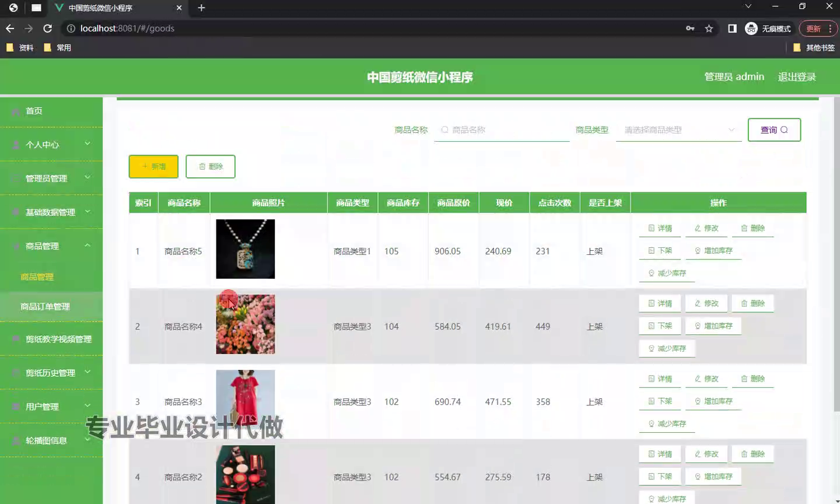Image resolution: width=840 pixels, height=504 pixels.
Task: Click 减少库存 for 商品名称5
Action: (x=667, y=273)
